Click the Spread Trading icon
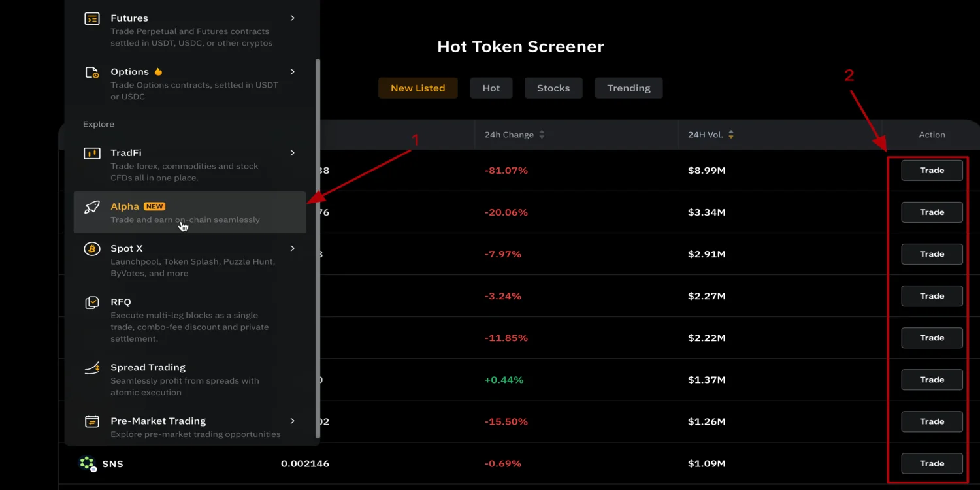The height and width of the screenshot is (490, 980). coord(92,368)
